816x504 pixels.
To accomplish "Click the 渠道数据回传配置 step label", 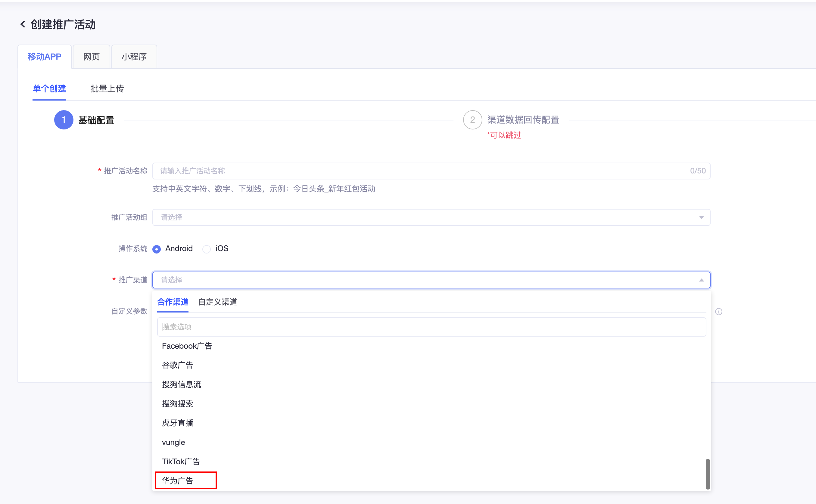I will coord(523,120).
